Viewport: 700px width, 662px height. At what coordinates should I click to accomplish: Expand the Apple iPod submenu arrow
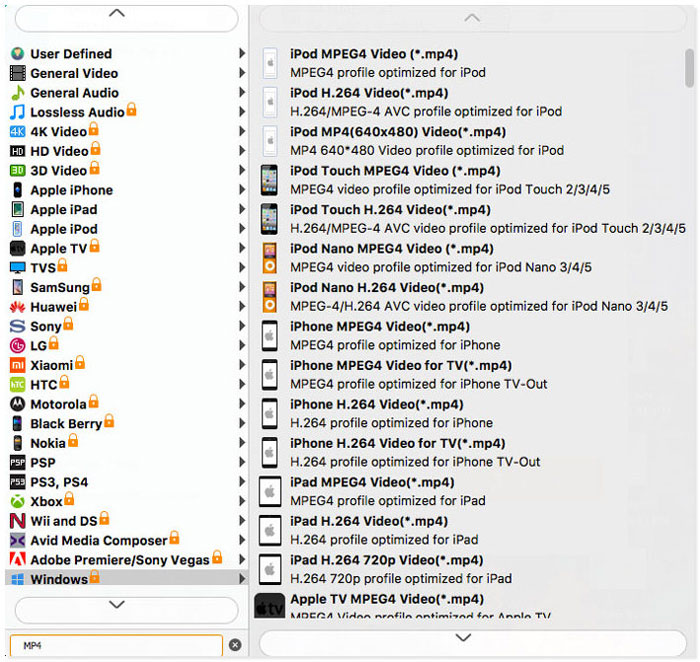(x=242, y=229)
